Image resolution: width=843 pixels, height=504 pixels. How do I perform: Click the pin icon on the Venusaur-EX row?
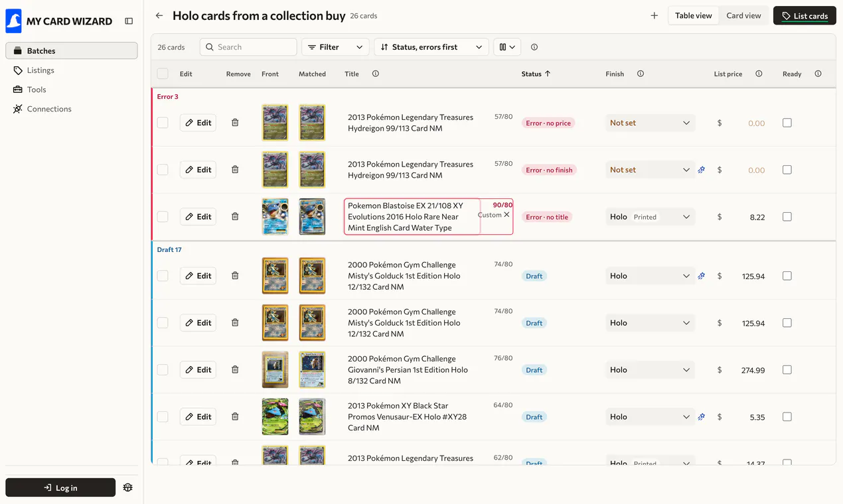tap(702, 416)
